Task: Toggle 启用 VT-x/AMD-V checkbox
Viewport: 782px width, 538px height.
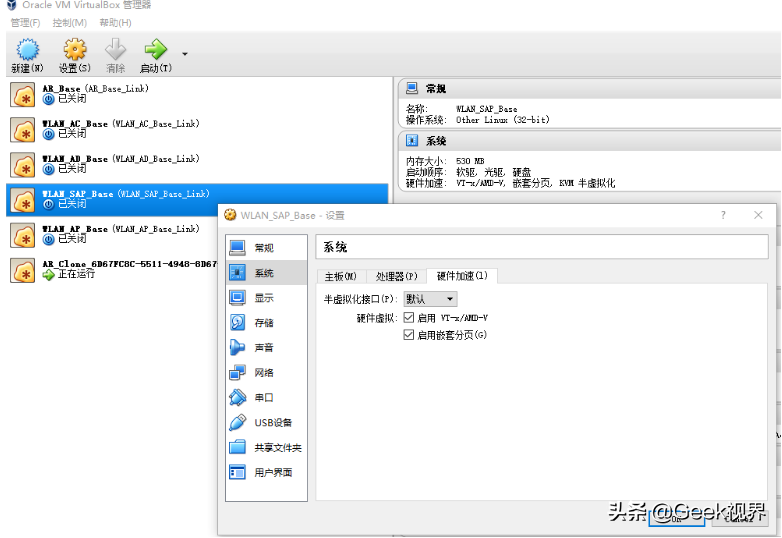Action: tap(409, 318)
